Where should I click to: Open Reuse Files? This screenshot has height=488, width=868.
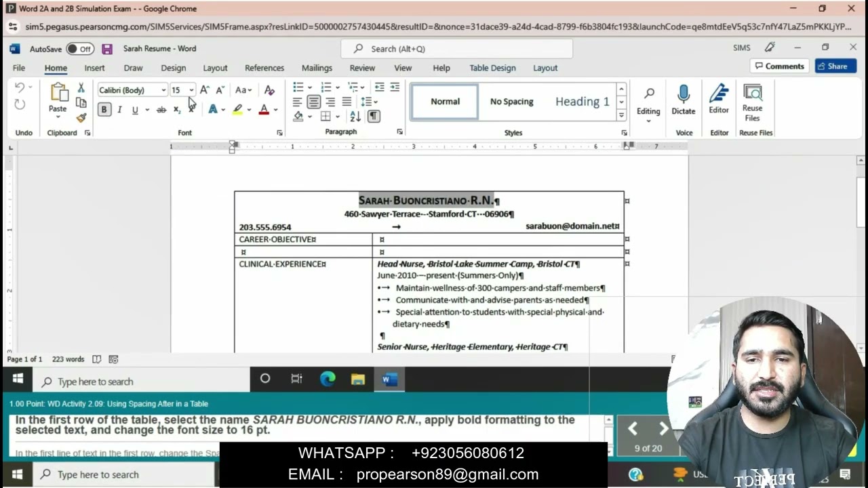click(x=753, y=103)
